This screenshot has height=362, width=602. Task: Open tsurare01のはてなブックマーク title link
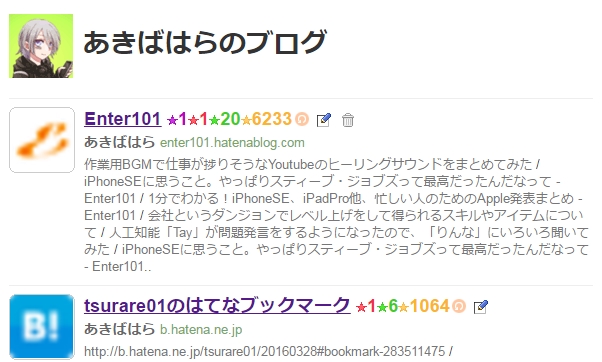point(217,306)
